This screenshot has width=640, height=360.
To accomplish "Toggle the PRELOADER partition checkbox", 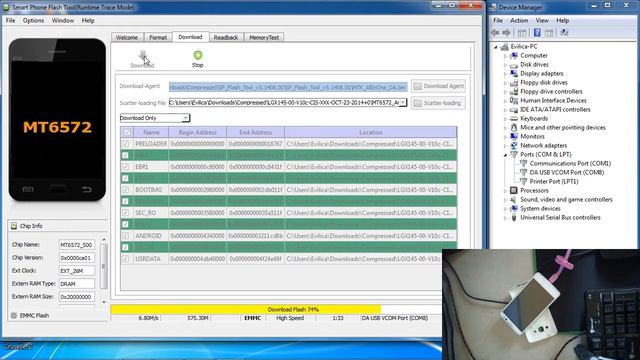I will (x=125, y=144).
